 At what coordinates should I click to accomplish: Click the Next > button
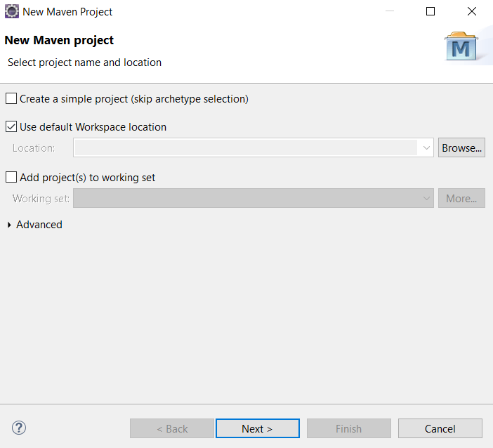click(x=258, y=428)
